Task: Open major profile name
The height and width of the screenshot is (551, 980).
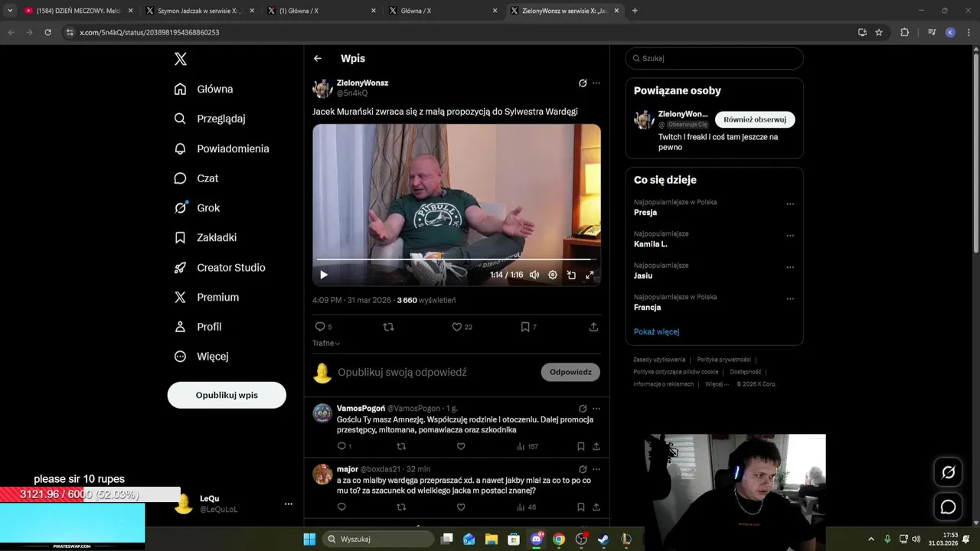Action: pyautogui.click(x=348, y=469)
